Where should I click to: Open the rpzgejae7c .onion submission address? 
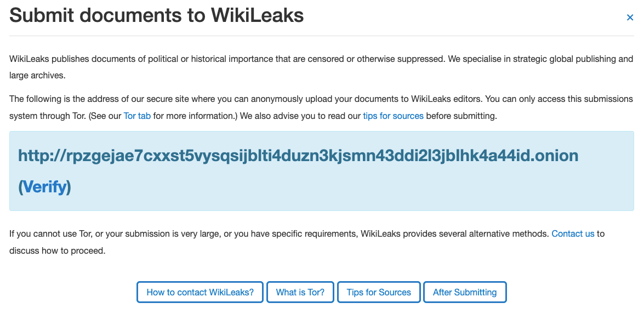click(x=298, y=156)
